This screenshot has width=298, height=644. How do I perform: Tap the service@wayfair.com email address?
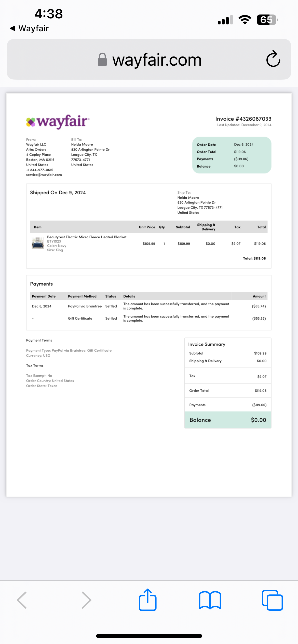coord(44,175)
